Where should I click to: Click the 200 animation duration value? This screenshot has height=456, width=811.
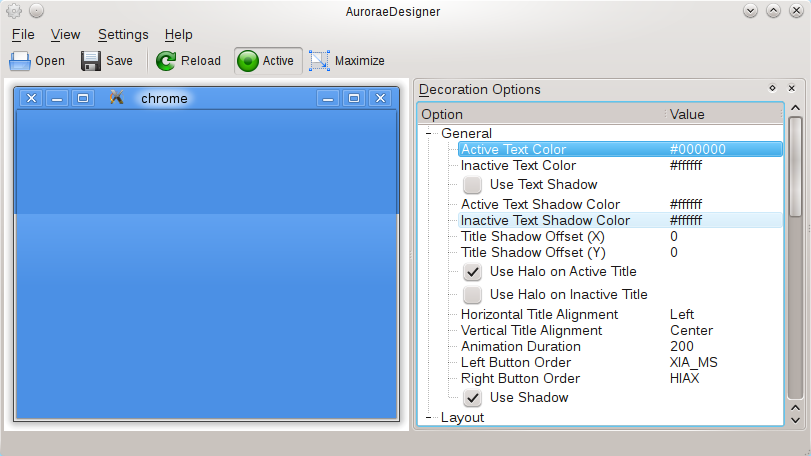click(x=682, y=346)
